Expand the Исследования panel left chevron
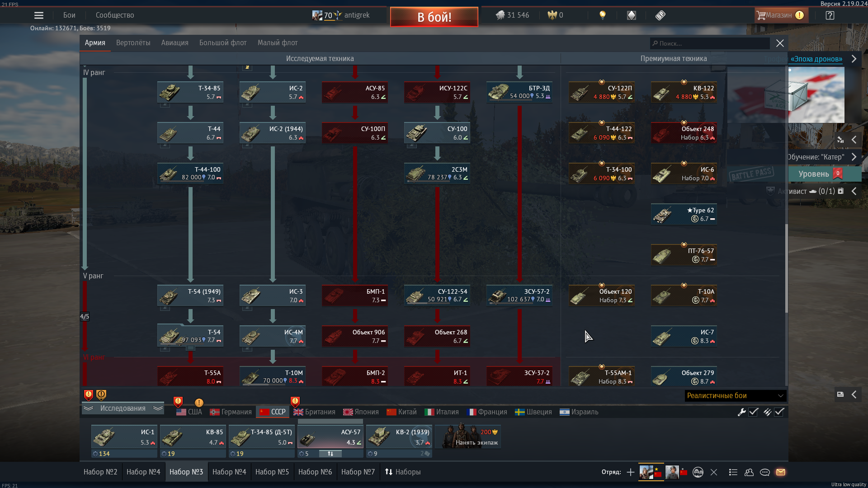The width and height of the screenshot is (868, 488). pyautogui.click(x=88, y=408)
